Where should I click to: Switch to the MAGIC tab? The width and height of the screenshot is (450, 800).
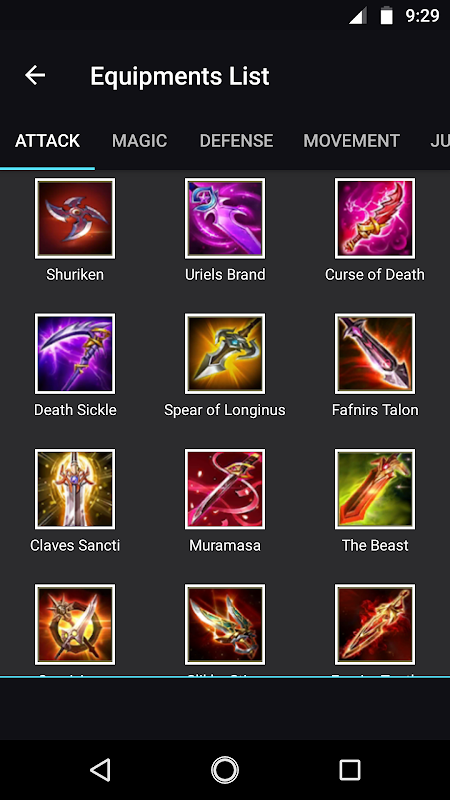click(139, 141)
